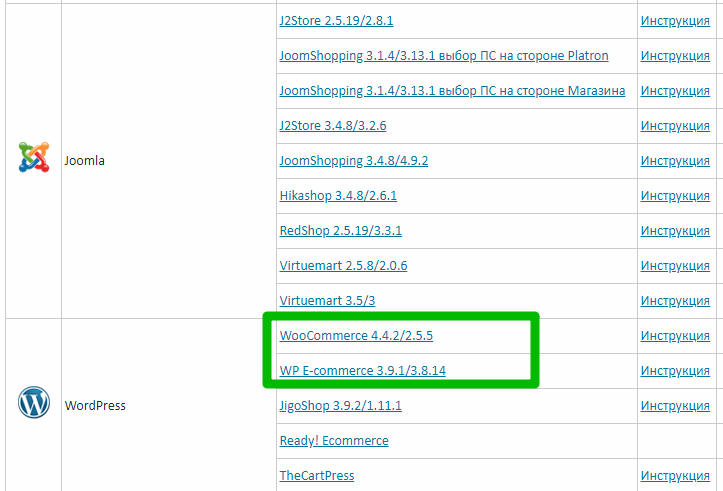723x491 pixels.
Task: Open Инструкция for RedShop 2.5.19/3.3.1
Action: [675, 231]
